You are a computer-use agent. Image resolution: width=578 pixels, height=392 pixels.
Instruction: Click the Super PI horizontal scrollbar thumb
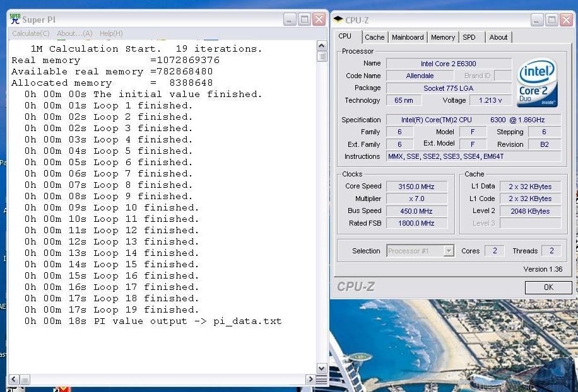pyautogui.click(x=25, y=379)
